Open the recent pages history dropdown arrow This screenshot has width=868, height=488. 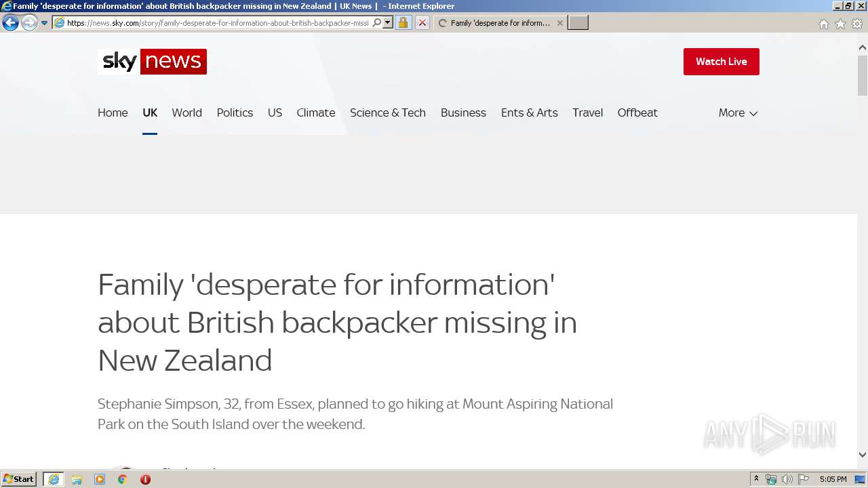click(x=44, y=23)
